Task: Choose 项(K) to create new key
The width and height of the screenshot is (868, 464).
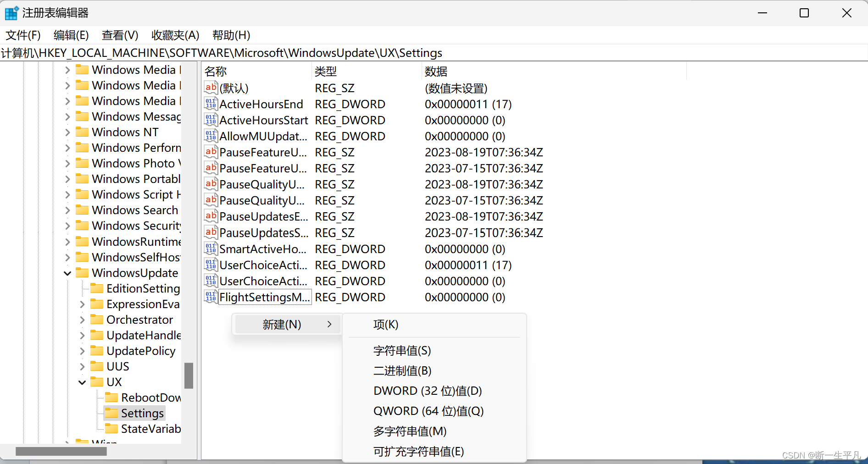Action: pyautogui.click(x=434, y=325)
